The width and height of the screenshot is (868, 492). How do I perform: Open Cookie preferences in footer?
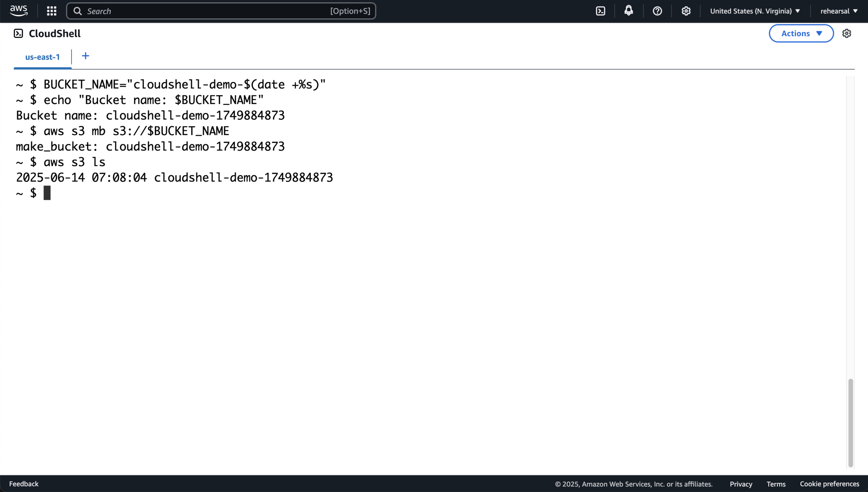pos(829,484)
